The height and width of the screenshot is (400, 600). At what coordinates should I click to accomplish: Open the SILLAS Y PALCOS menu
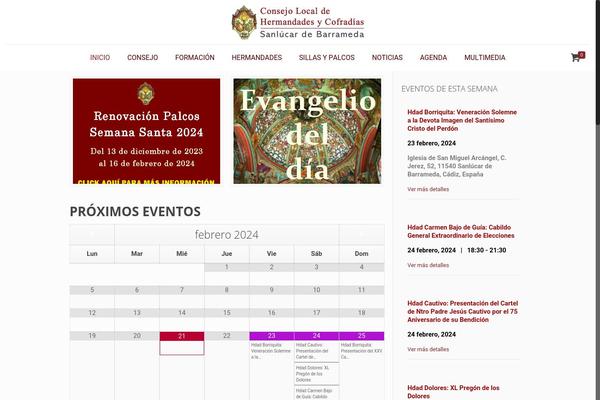(x=327, y=57)
